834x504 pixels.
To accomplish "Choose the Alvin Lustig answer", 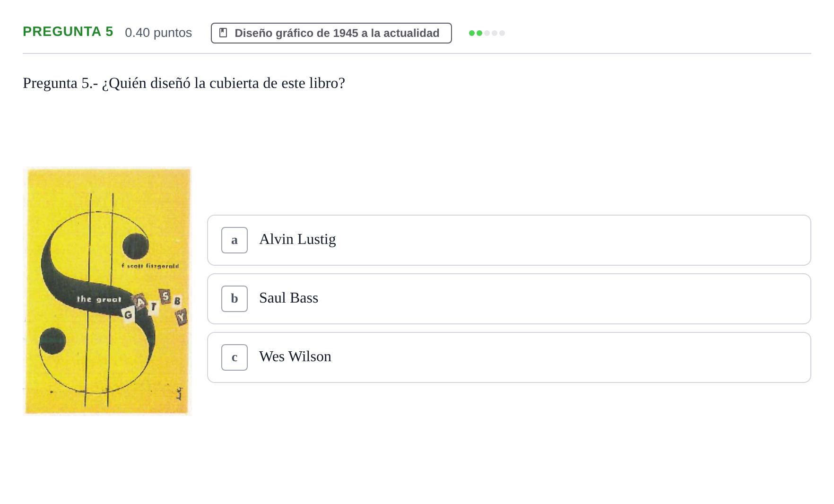I will (x=509, y=240).
